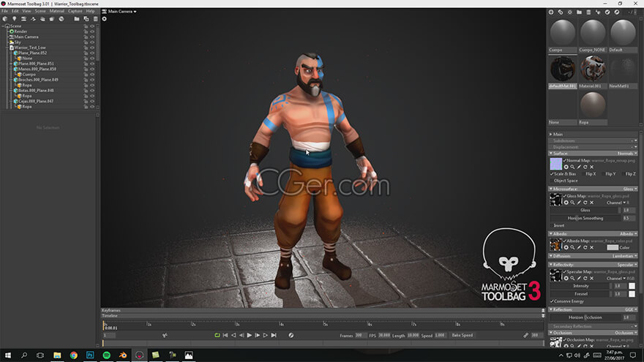
Task: Open Spotify from the Windows taskbar
Action: click(x=106, y=355)
